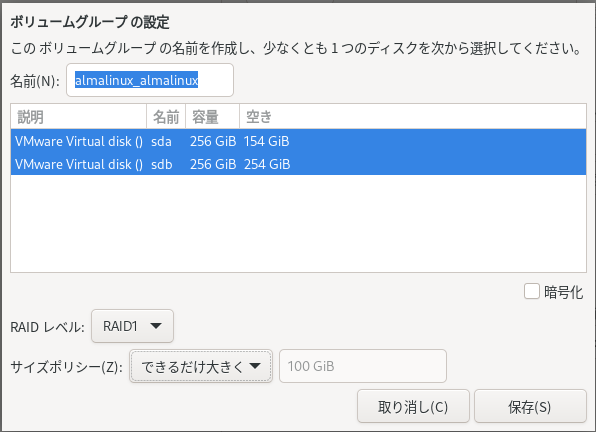
Task: Sort by the 空き column header
Action: (x=413, y=117)
